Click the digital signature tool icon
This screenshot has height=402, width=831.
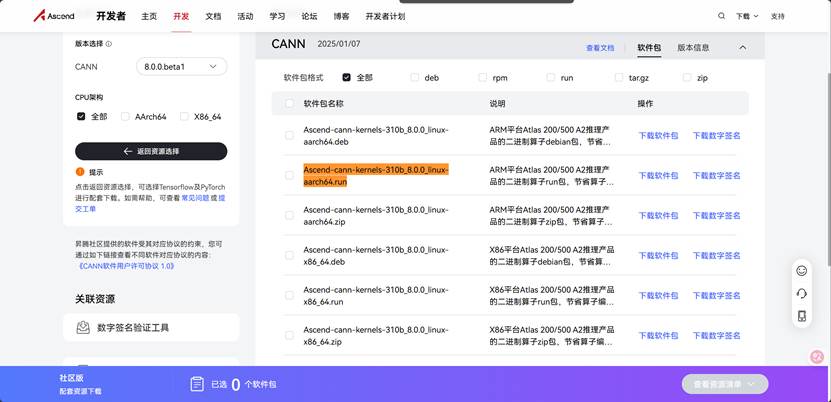point(83,327)
